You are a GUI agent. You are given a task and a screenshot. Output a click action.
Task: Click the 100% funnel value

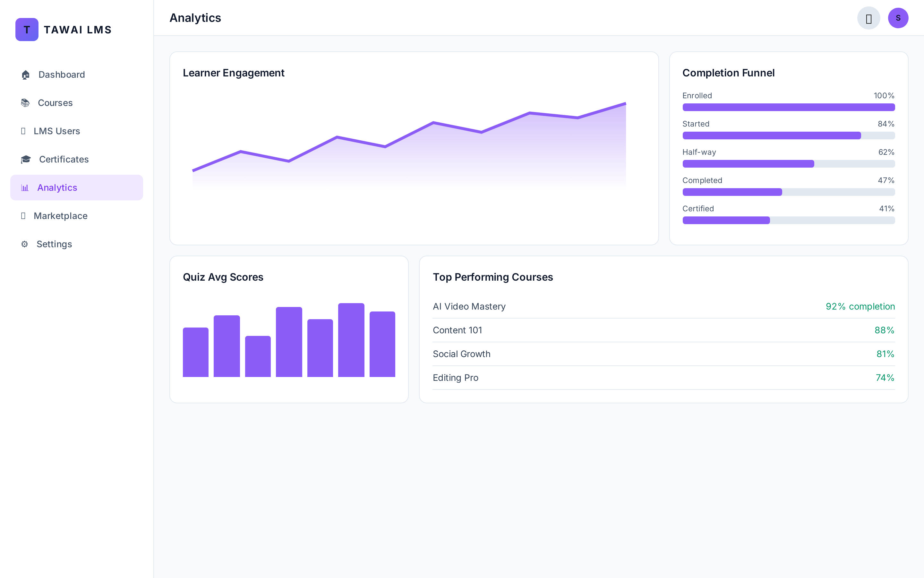click(x=884, y=96)
